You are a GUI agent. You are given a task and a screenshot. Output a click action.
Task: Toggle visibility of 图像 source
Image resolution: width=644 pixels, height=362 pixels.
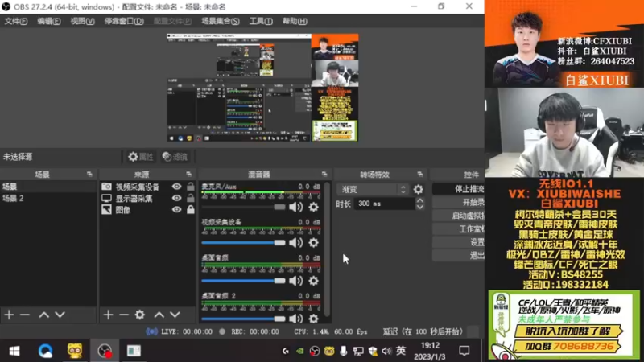176,210
